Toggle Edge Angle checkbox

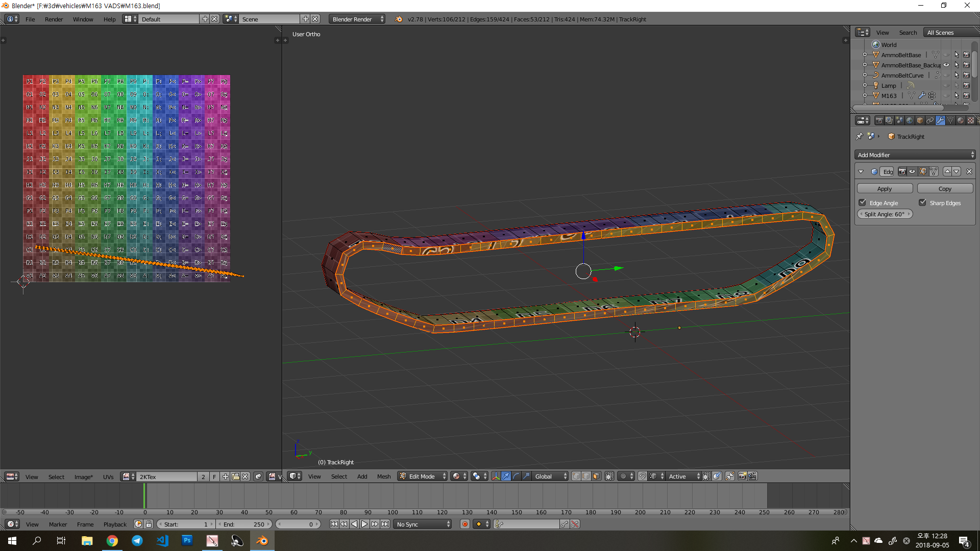click(x=863, y=203)
